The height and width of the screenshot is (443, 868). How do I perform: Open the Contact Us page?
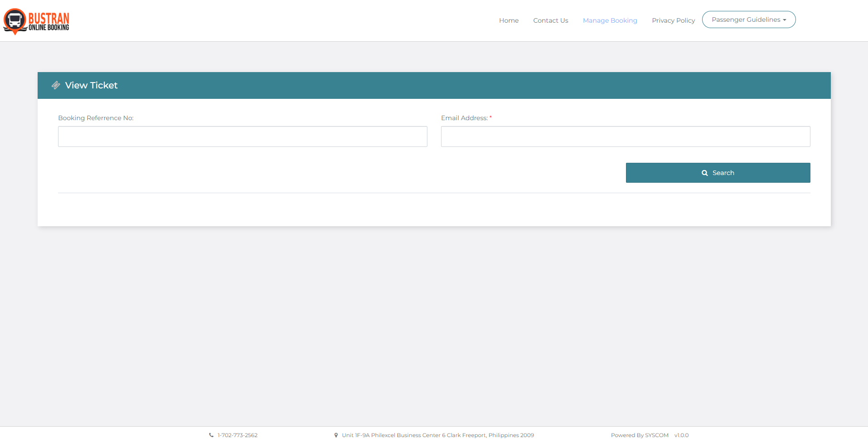[x=550, y=20]
